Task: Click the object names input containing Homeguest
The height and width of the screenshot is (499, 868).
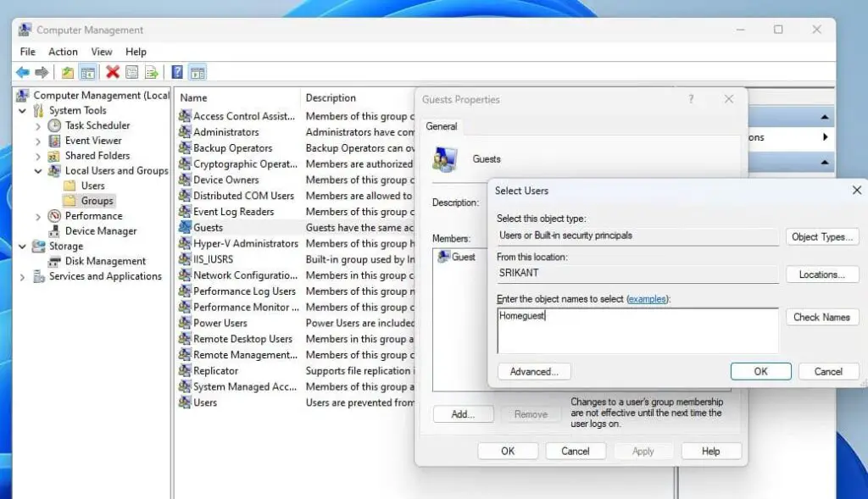Action: point(636,328)
